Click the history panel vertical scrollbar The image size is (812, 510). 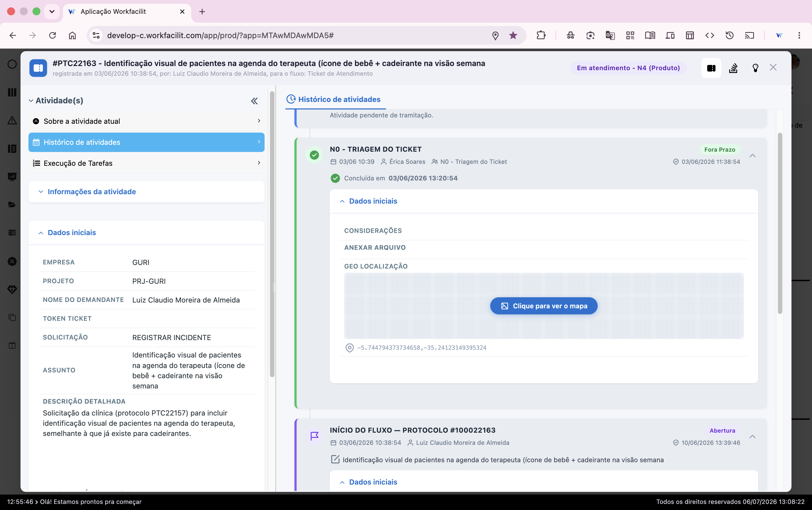pos(780,223)
